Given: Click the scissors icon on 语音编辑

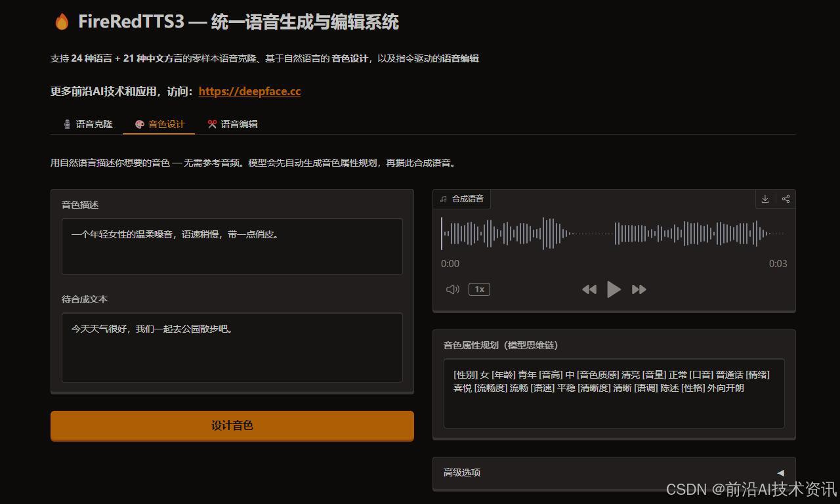Looking at the screenshot, I should (212, 124).
